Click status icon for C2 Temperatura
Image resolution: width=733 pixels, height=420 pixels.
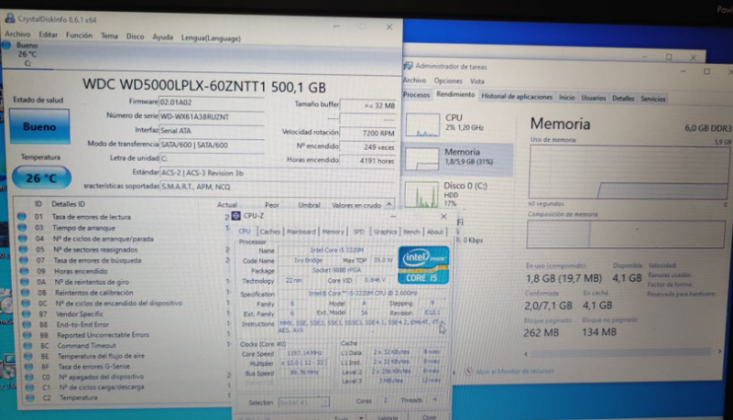(30, 398)
